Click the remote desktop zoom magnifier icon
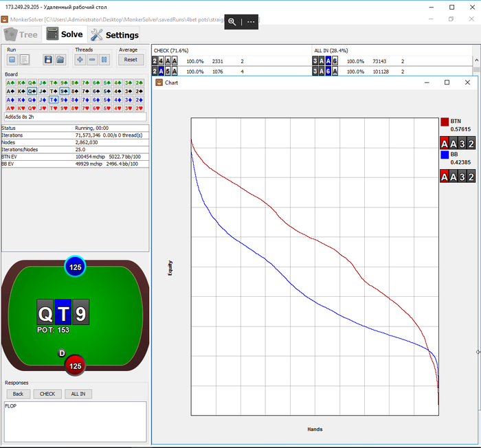Screen dimensions: 481x448 232,22
